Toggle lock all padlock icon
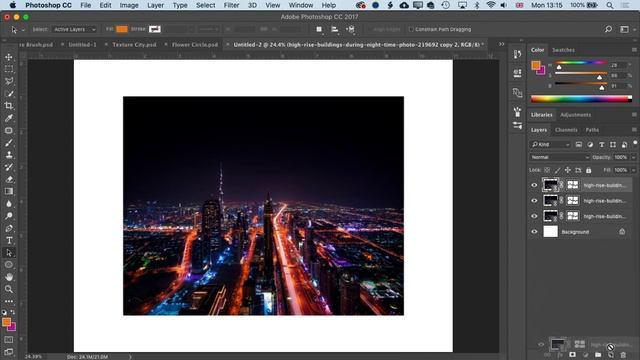Image resolution: width=640 pixels, height=360 pixels. pyautogui.click(x=588, y=170)
